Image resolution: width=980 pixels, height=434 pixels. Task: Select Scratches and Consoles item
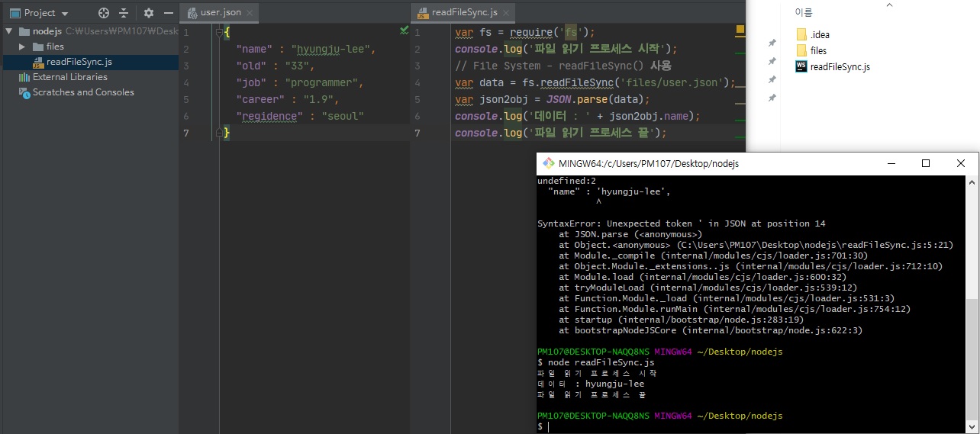[x=82, y=92]
